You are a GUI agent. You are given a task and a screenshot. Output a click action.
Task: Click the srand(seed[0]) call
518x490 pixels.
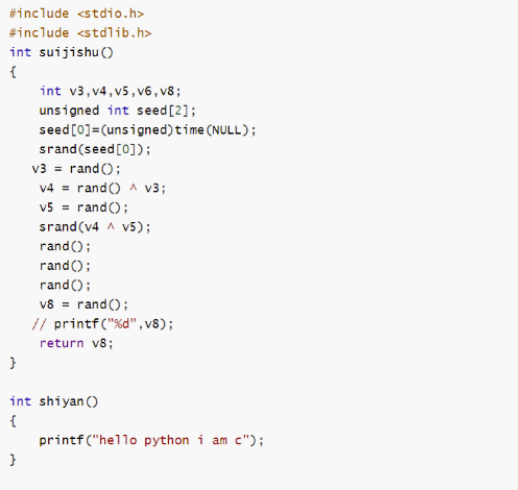point(95,149)
